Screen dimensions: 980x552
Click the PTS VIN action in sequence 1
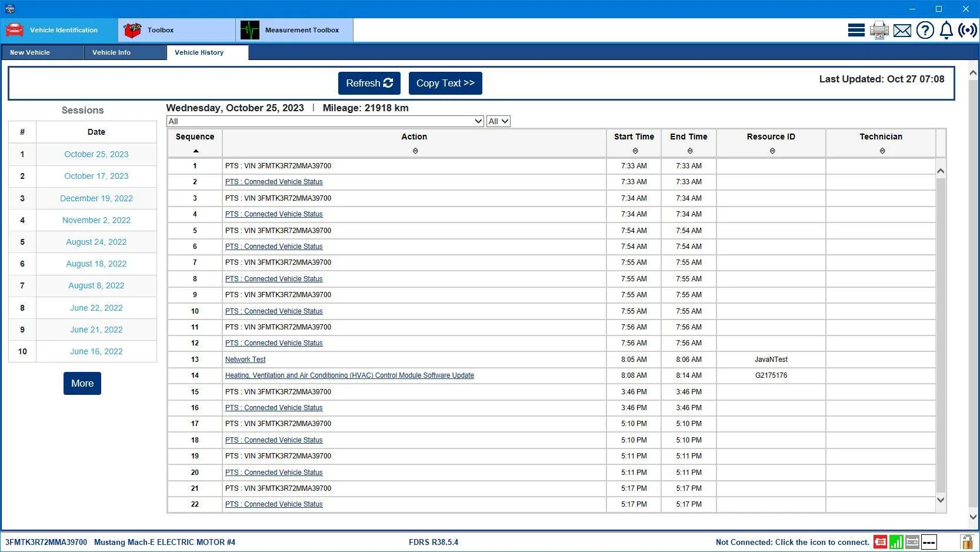click(278, 166)
